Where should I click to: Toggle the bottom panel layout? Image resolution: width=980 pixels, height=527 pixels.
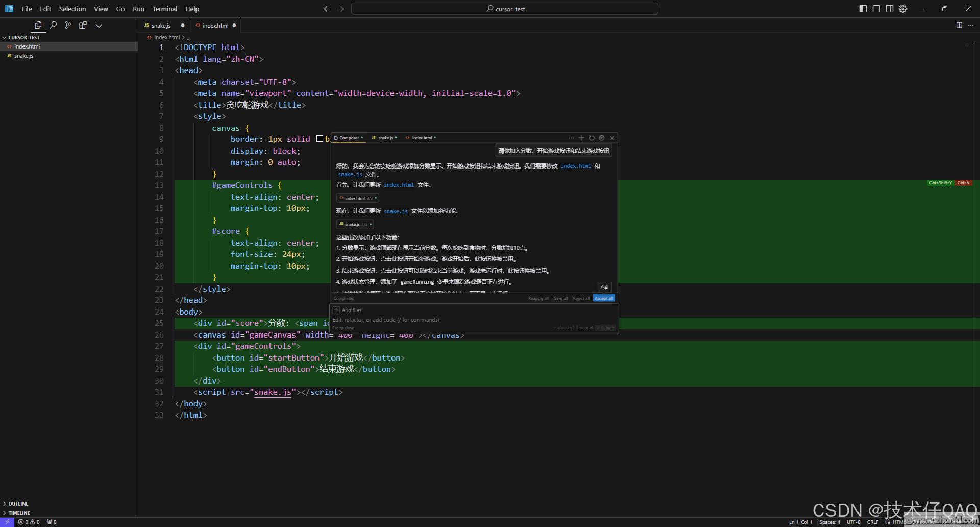(x=876, y=9)
